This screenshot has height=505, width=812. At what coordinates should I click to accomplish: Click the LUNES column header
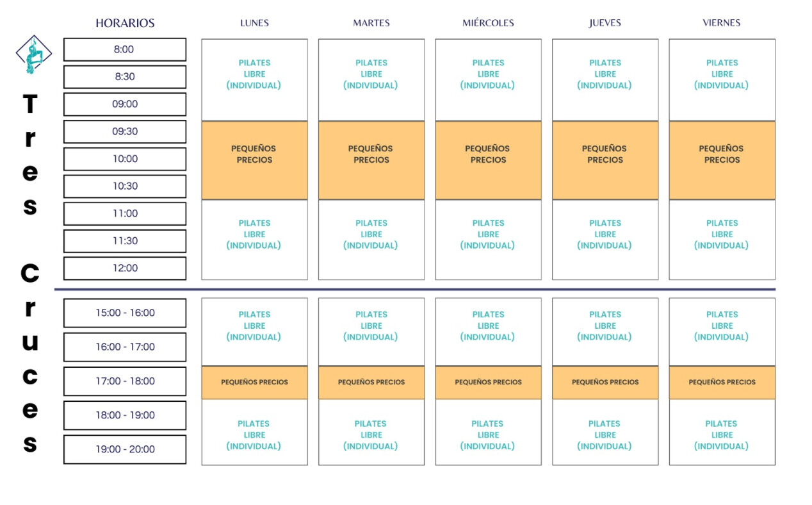[254, 23]
